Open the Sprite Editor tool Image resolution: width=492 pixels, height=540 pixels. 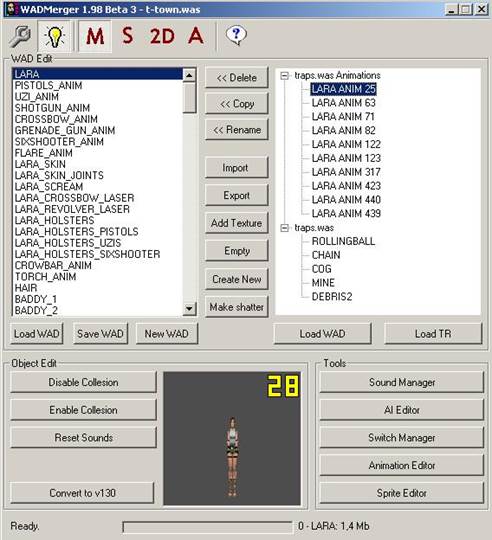pyautogui.click(x=402, y=493)
